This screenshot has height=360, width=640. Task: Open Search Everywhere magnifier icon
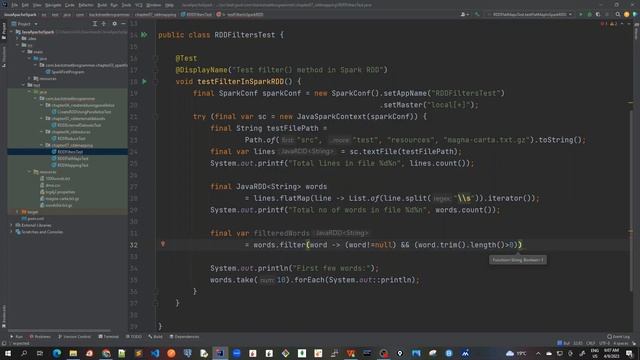(x=618, y=14)
